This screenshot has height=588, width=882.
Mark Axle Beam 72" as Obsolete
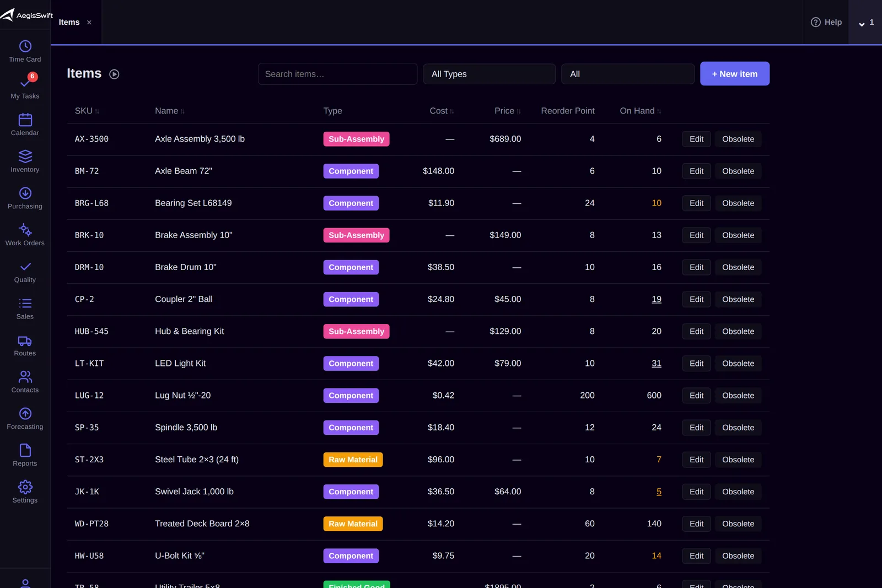pyautogui.click(x=738, y=171)
